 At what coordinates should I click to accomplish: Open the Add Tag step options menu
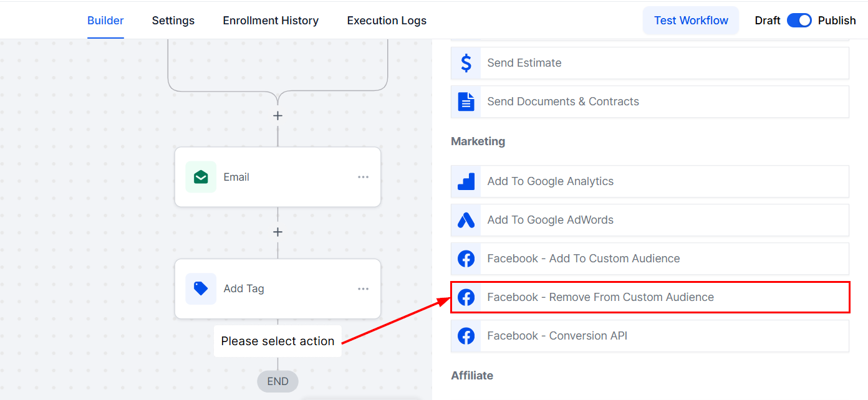pos(363,288)
